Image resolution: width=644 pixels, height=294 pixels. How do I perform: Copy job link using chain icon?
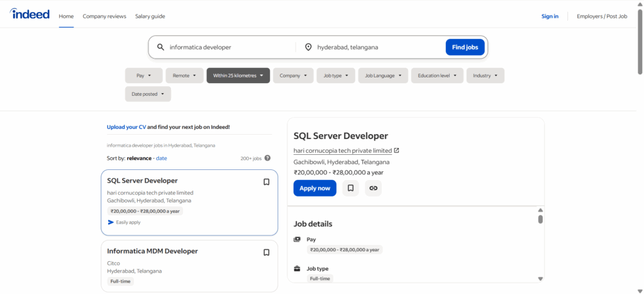[374, 188]
